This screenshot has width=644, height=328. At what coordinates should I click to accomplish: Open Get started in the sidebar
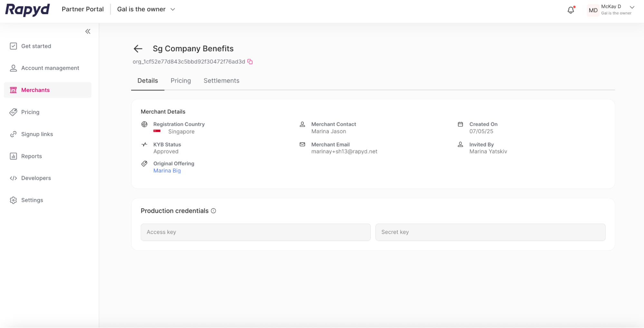coord(48,46)
